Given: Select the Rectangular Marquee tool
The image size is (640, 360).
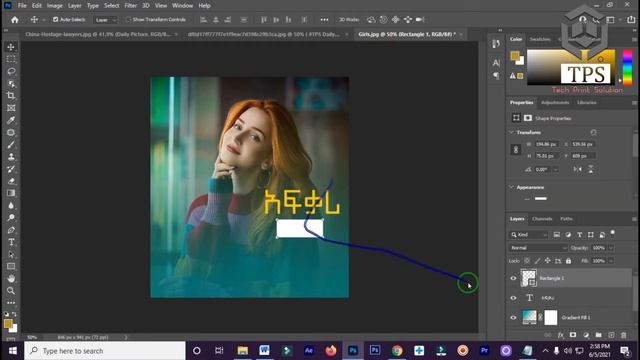Looking at the screenshot, I should click(11, 59).
